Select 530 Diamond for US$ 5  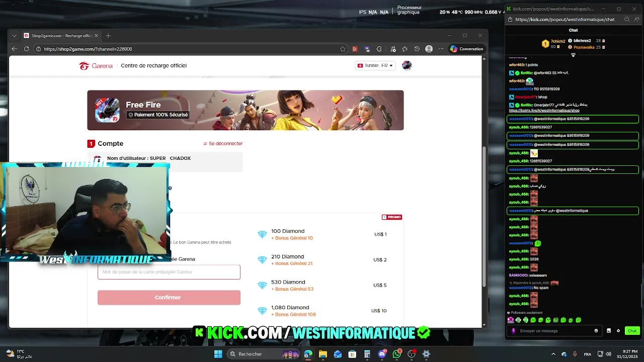pyautogui.click(x=322, y=285)
